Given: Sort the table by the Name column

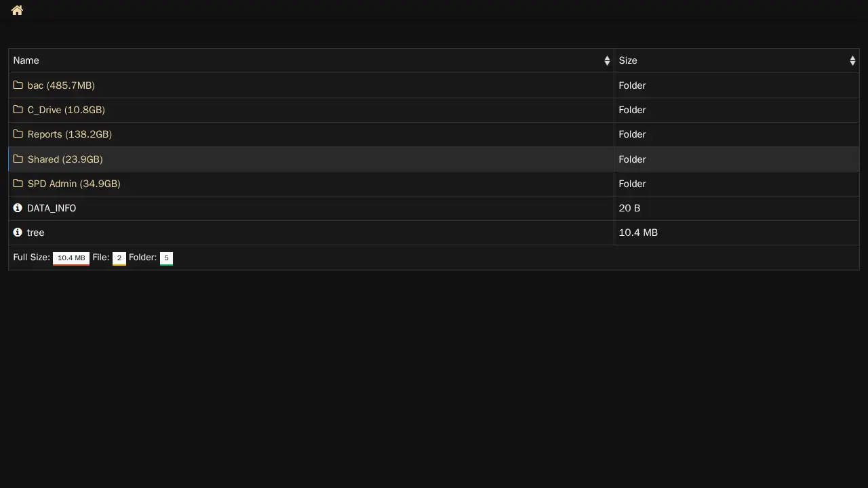Looking at the screenshot, I should click(606, 61).
